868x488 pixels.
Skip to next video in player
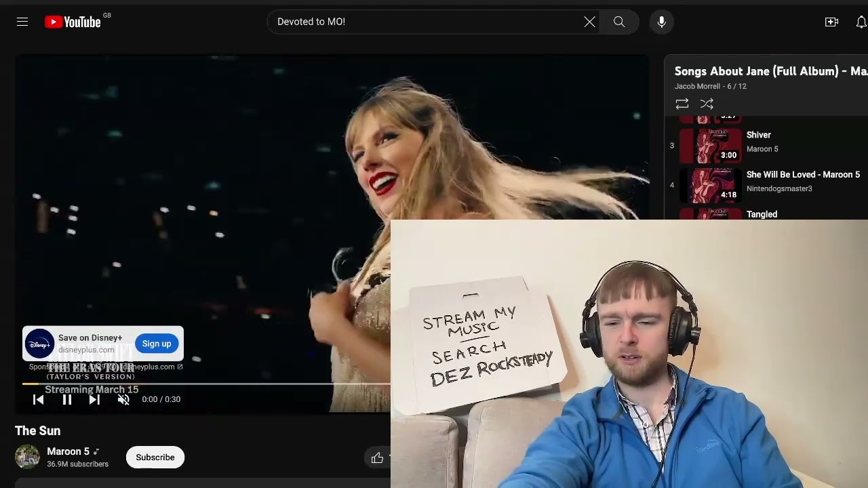(94, 400)
